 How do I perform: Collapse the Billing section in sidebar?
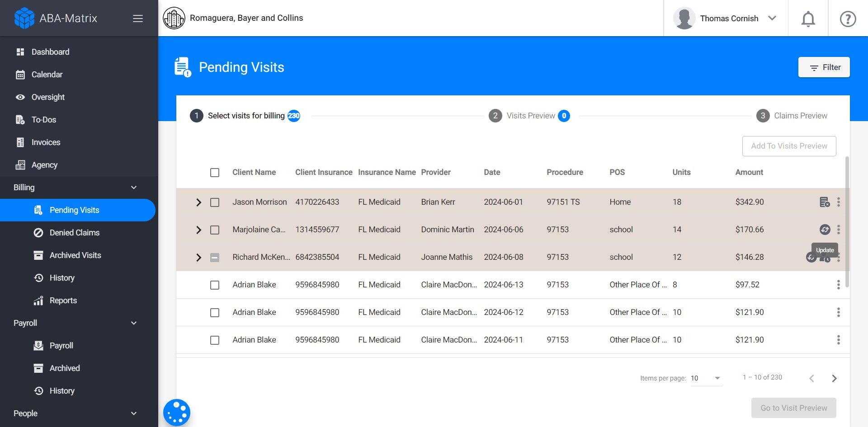(x=133, y=187)
